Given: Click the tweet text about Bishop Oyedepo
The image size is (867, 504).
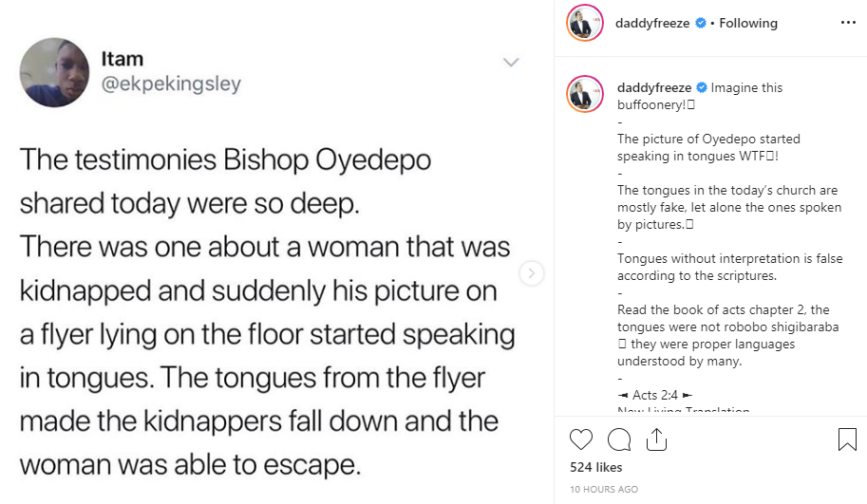Looking at the screenshot, I should click(x=266, y=312).
